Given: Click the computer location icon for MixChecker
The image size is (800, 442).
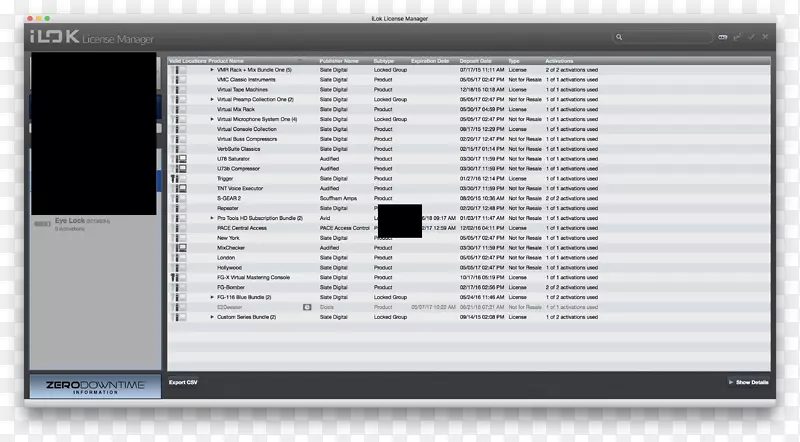Looking at the screenshot, I should point(182,248).
